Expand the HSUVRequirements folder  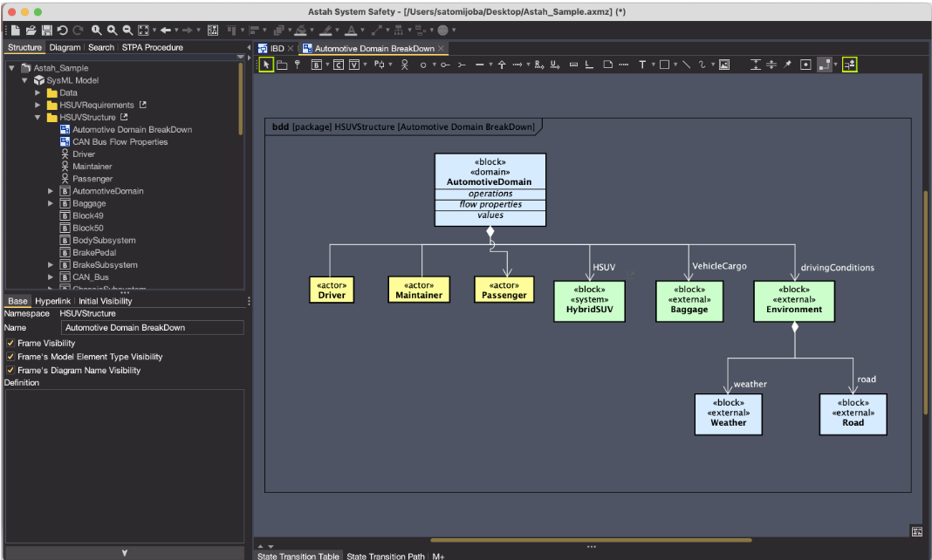[38, 105]
